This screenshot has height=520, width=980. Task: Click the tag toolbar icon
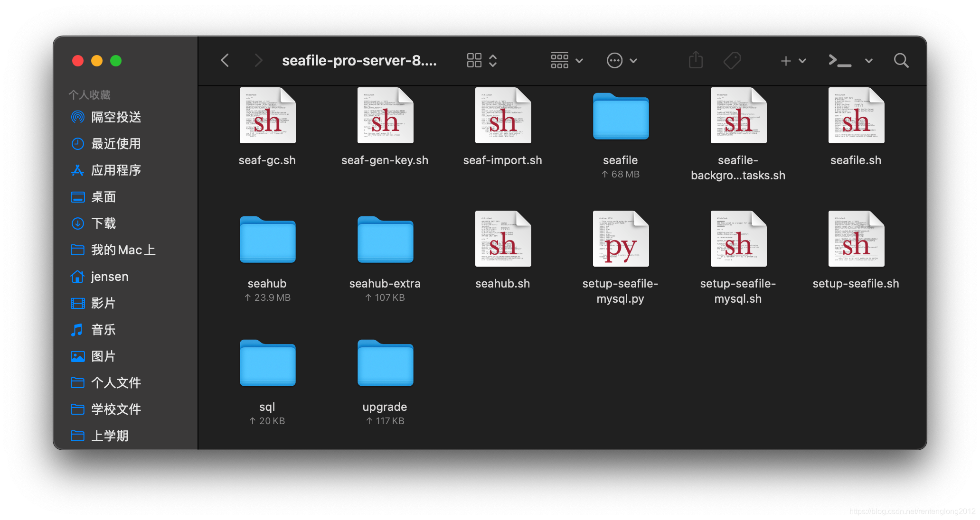coord(732,60)
